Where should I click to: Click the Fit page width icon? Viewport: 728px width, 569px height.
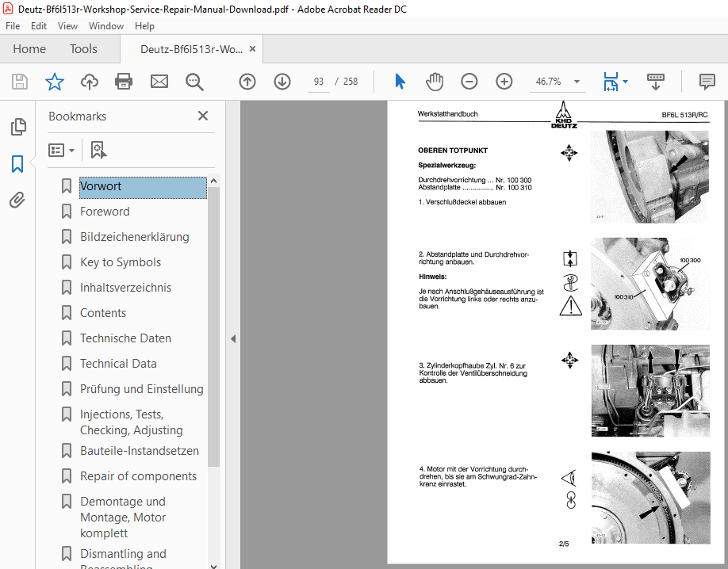611,82
